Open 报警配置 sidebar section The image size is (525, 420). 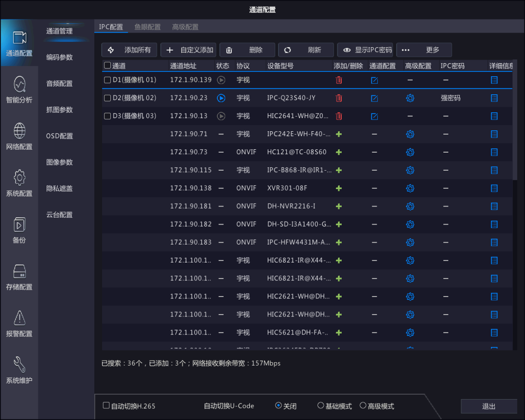tap(19, 324)
